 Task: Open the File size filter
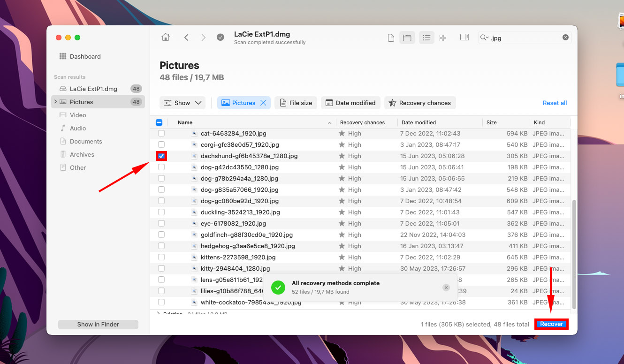(x=296, y=103)
